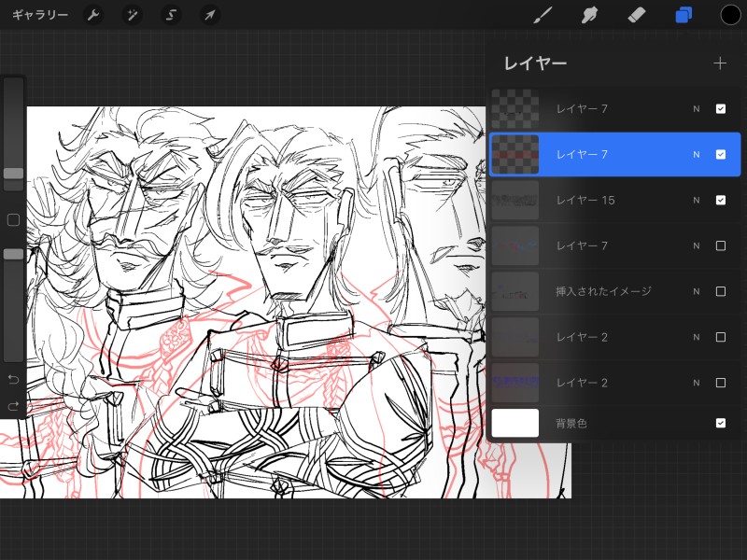Open the Adjustments magic wand menu

point(133,15)
